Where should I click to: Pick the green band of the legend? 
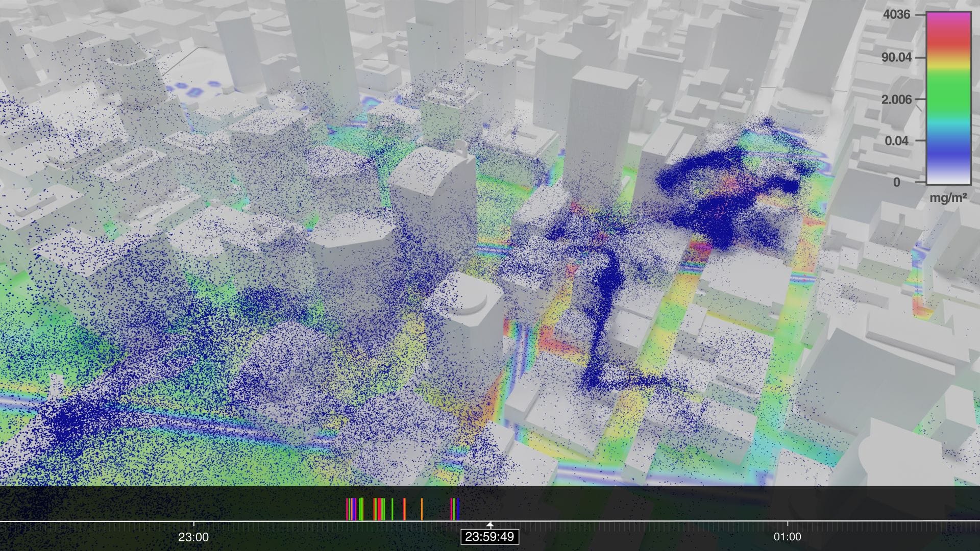click(948, 92)
